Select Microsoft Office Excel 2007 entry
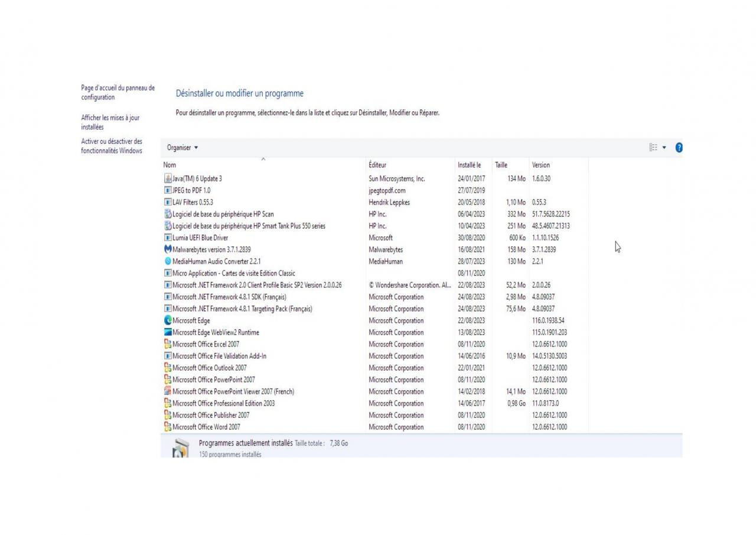Image resolution: width=756 pixels, height=535 pixels. pos(206,344)
